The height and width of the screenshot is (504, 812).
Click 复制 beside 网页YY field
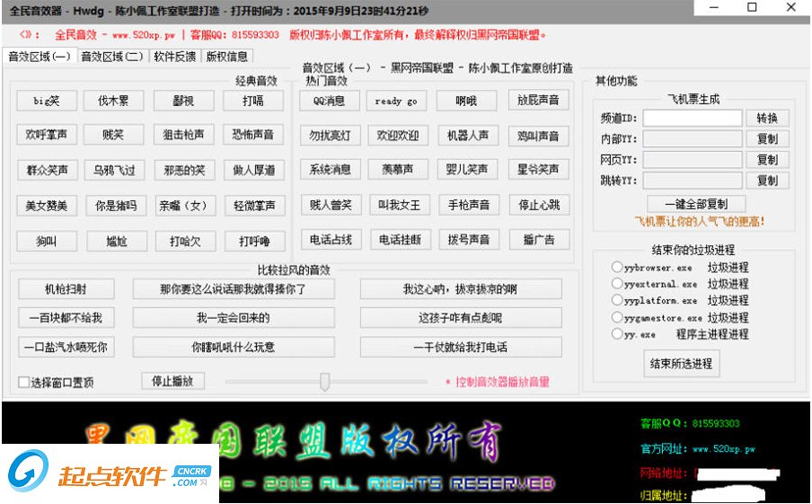(x=767, y=160)
